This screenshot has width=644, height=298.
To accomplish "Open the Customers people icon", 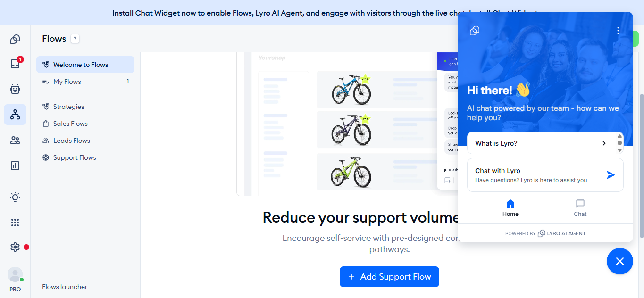I will [x=15, y=140].
